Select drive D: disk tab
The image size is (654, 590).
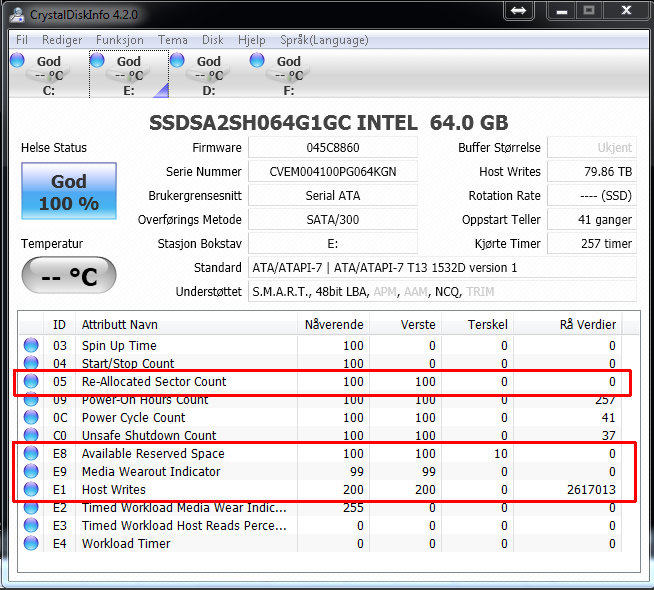point(209,74)
